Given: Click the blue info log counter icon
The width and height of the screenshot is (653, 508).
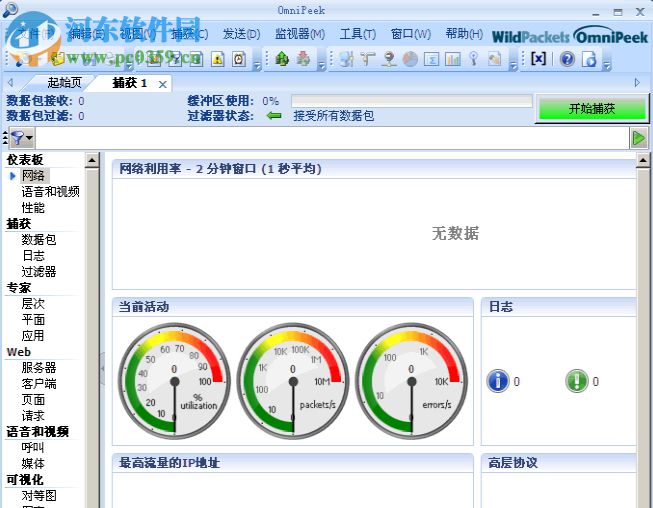Looking at the screenshot, I should tap(498, 381).
